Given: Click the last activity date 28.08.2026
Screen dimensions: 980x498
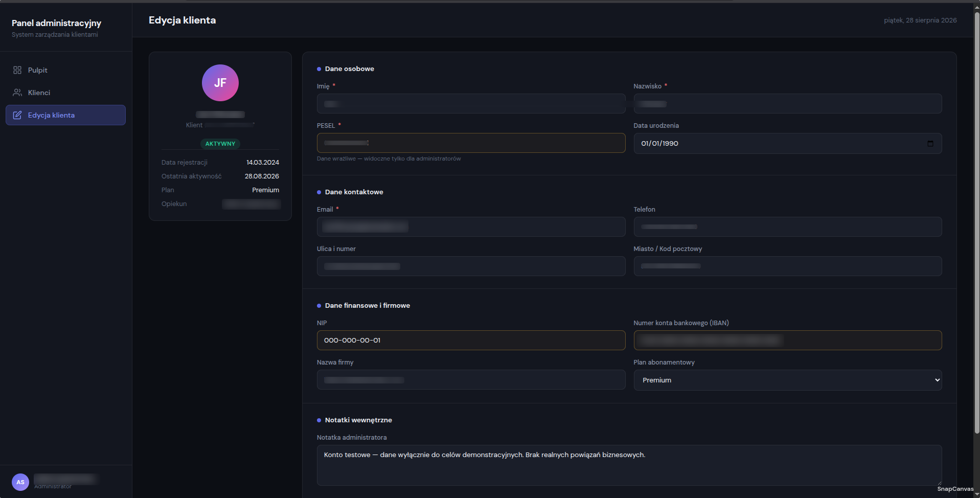Looking at the screenshot, I should pyautogui.click(x=262, y=176).
